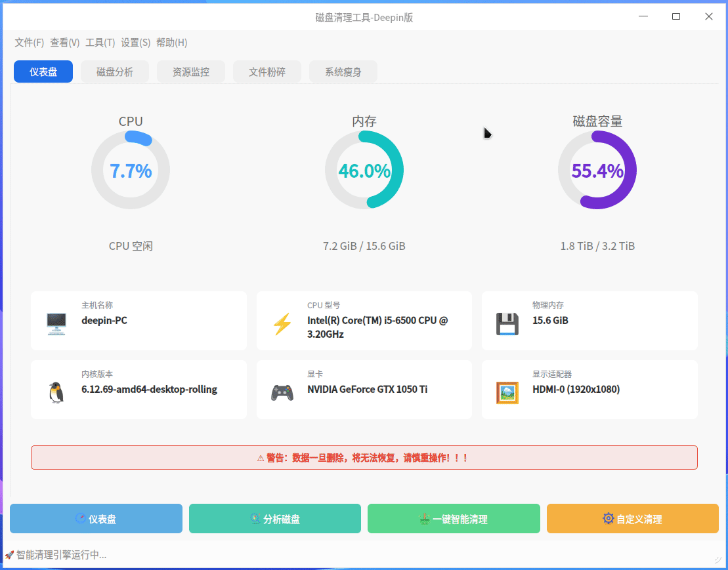Switch to the 磁盘分析 tab
Screen dimensions: 728x570
115,71
